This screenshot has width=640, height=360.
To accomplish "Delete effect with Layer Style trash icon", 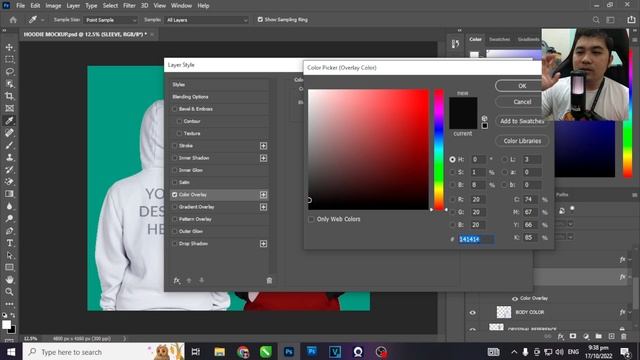I will [269, 280].
